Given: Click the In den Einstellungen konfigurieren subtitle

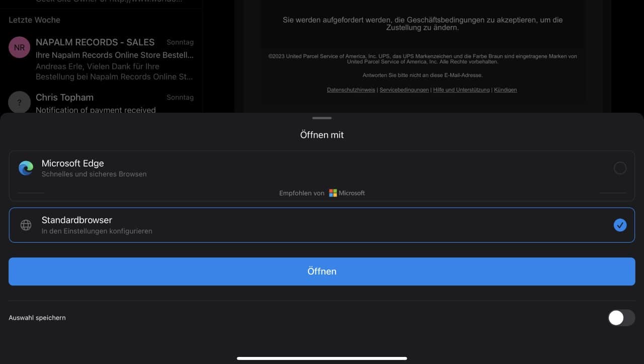Looking at the screenshot, I should [97, 231].
